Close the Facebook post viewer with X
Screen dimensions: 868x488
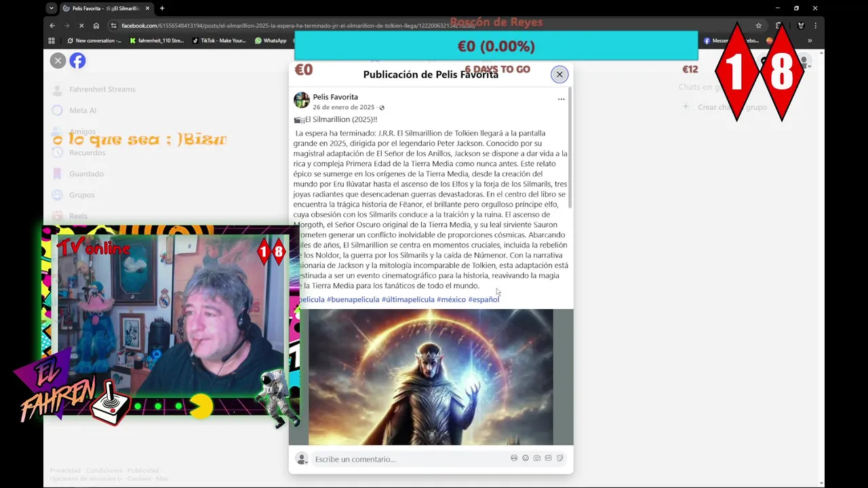(58, 60)
